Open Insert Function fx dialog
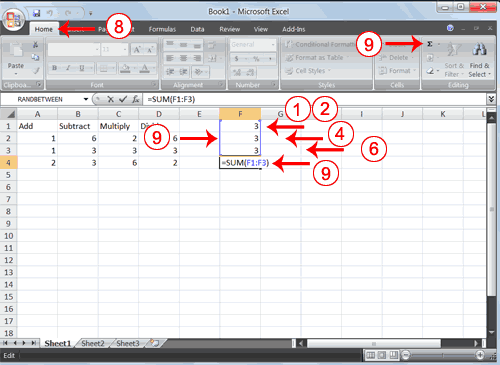 tap(135, 99)
